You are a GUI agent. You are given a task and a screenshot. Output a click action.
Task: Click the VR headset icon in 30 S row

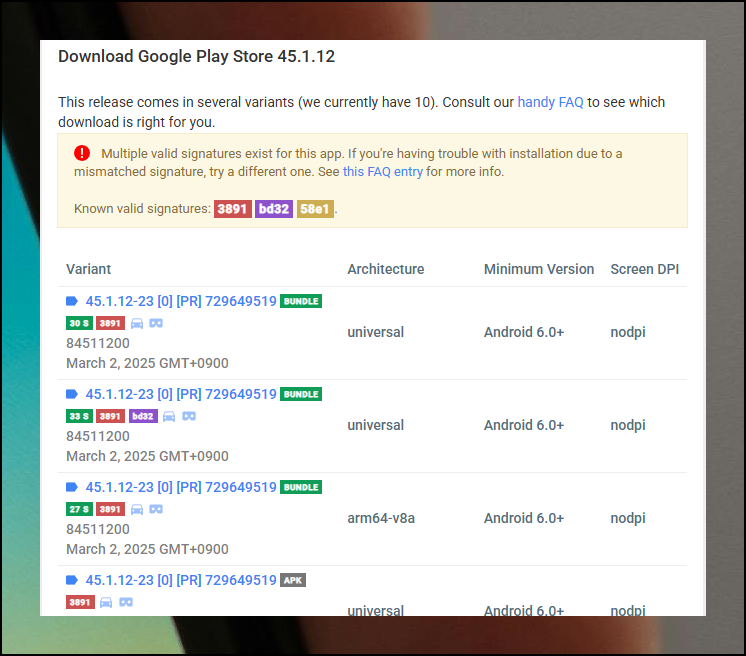pyautogui.click(x=156, y=323)
